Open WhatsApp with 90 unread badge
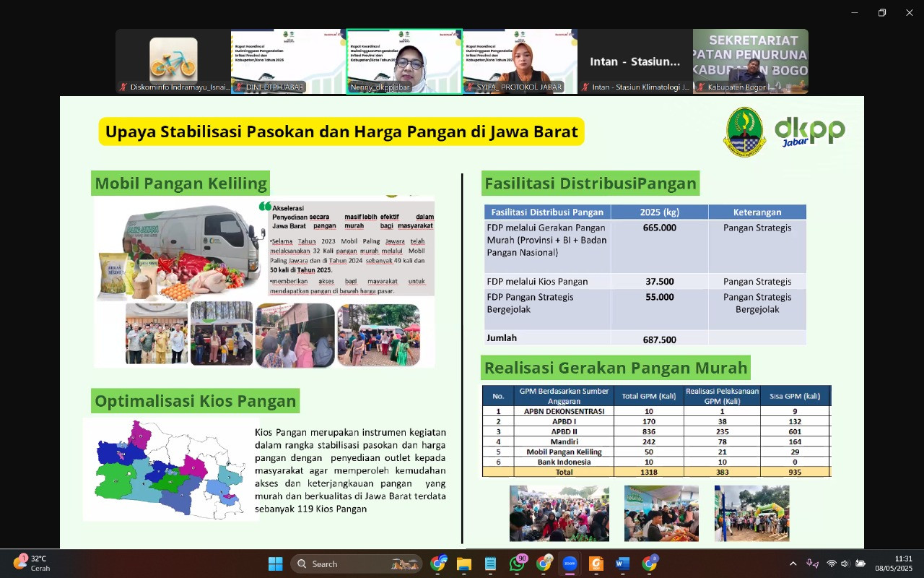The width and height of the screenshot is (924, 578). coord(517,564)
